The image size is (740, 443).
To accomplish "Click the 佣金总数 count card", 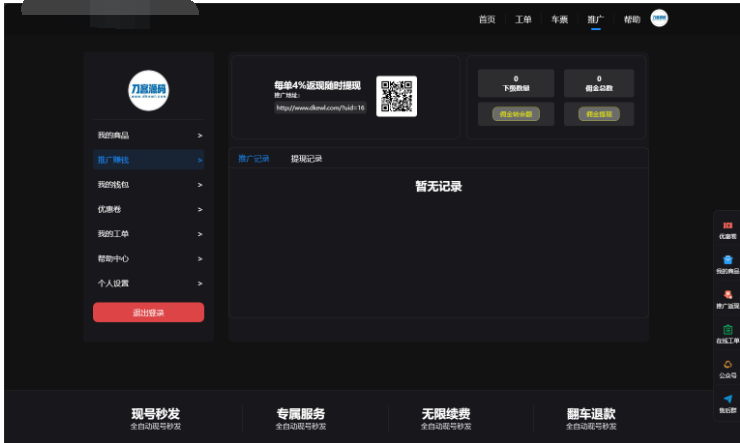I will (x=599, y=83).
